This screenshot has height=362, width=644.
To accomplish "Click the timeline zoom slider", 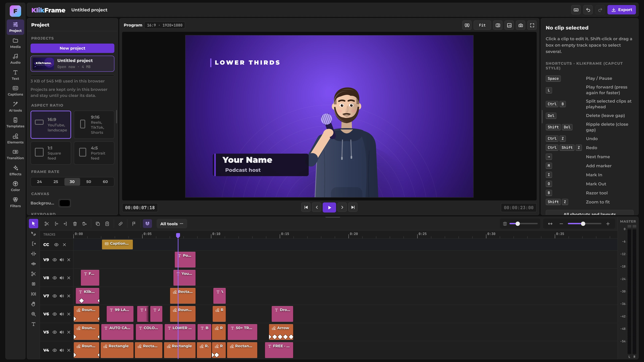I will point(584,224).
